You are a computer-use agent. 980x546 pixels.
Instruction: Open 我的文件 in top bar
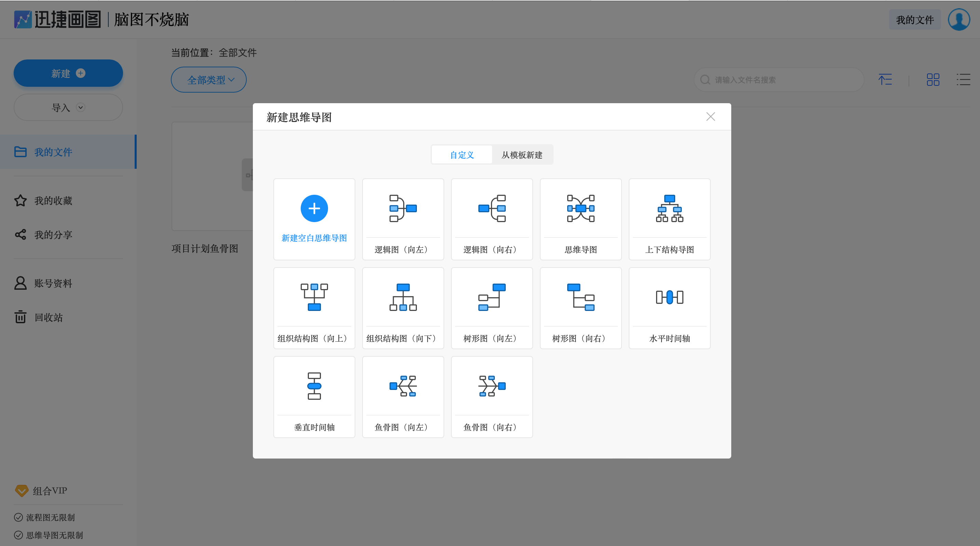pyautogui.click(x=915, y=20)
